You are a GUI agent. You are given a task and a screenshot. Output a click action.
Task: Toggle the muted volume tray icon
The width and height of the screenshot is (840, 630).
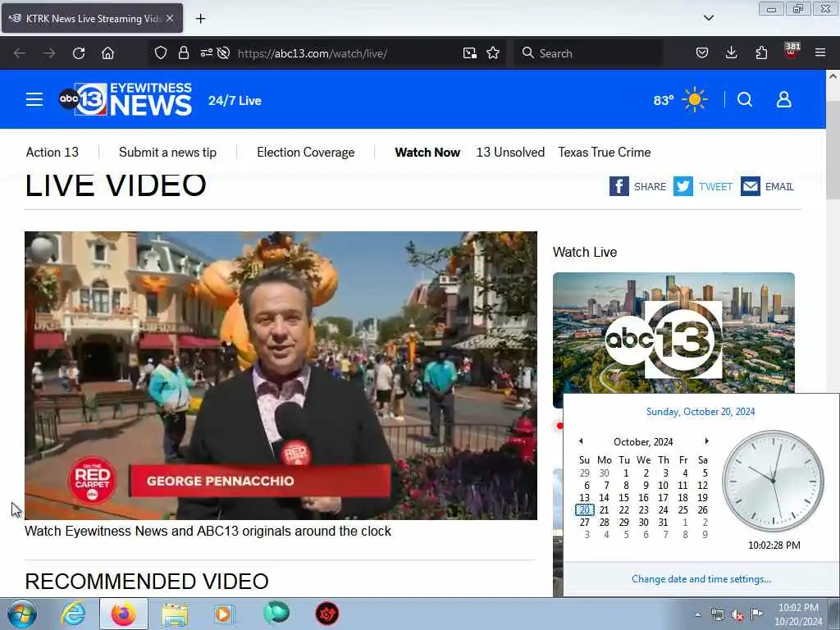point(737,615)
